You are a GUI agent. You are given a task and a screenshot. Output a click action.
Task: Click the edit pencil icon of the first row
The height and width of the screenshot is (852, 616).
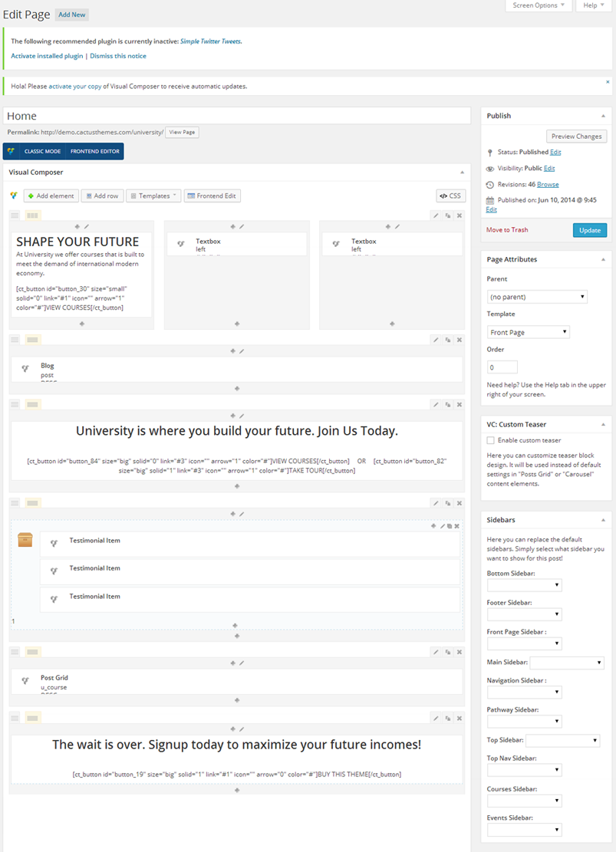[436, 215]
